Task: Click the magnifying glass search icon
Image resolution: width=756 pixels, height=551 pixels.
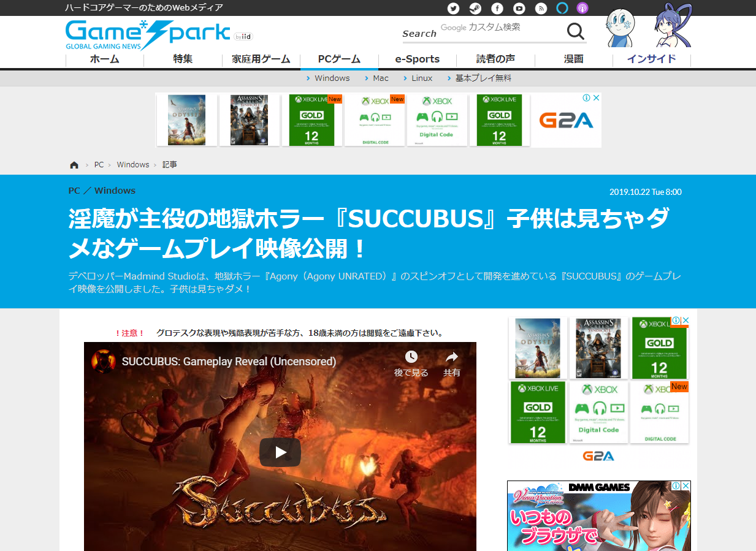Action: [575, 32]
